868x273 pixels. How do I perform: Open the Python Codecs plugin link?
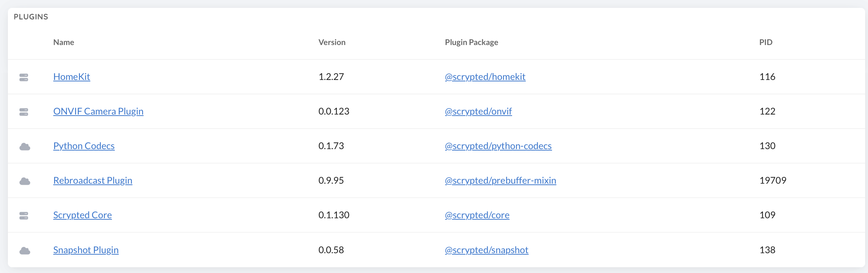[x=84, y=146]
